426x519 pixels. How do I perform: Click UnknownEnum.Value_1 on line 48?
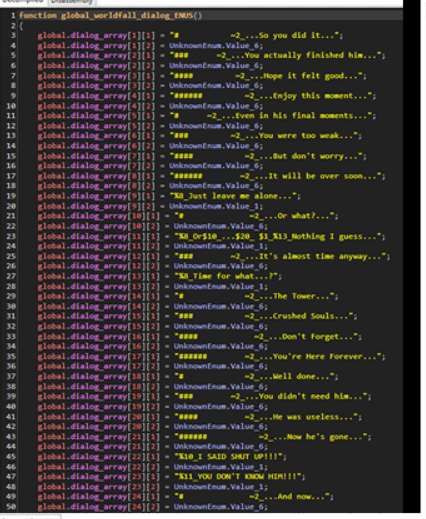pos(218,487)
